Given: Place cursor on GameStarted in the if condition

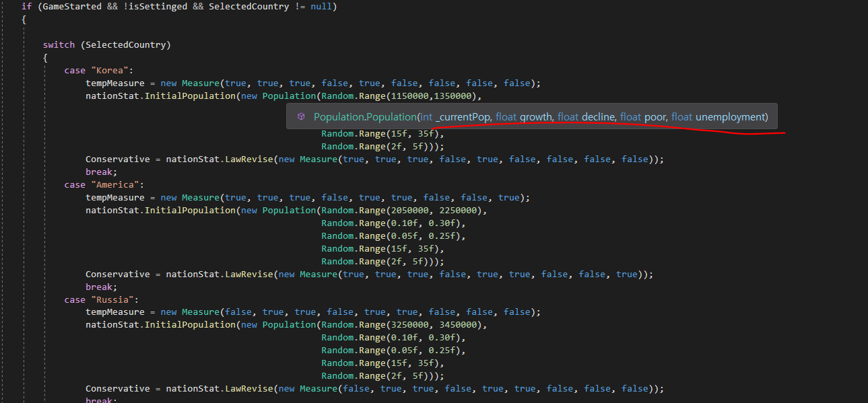Looking at the screenshot, I should [x=72, y=7].
